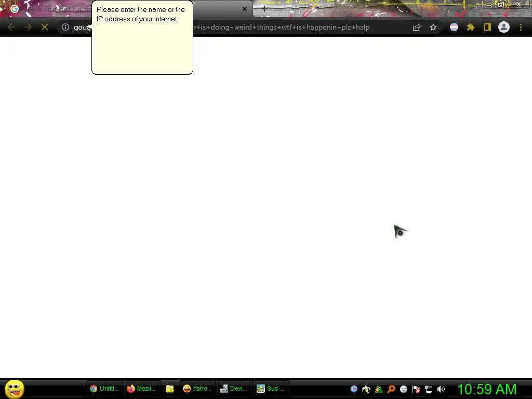Click the smiley face Start button
Image resolution: width=532 pixels, height=399 pixels.
pos(14,389)
